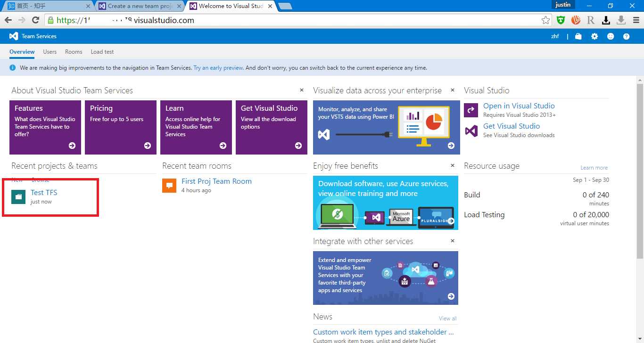
Task: Open the Pricing tile
Action: 121,127
